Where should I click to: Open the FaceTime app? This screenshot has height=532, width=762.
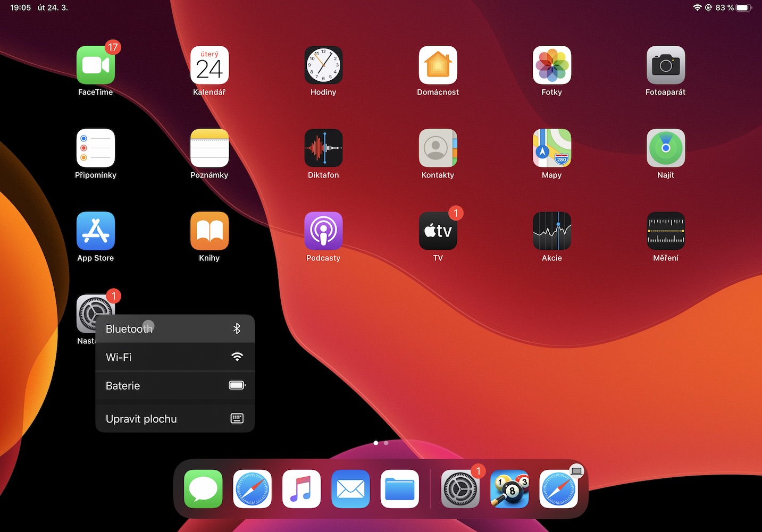[x=96, y=65]
